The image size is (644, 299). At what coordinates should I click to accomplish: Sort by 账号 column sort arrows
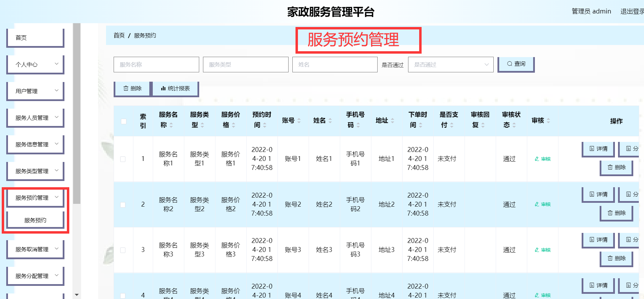(x=299, y=120)
